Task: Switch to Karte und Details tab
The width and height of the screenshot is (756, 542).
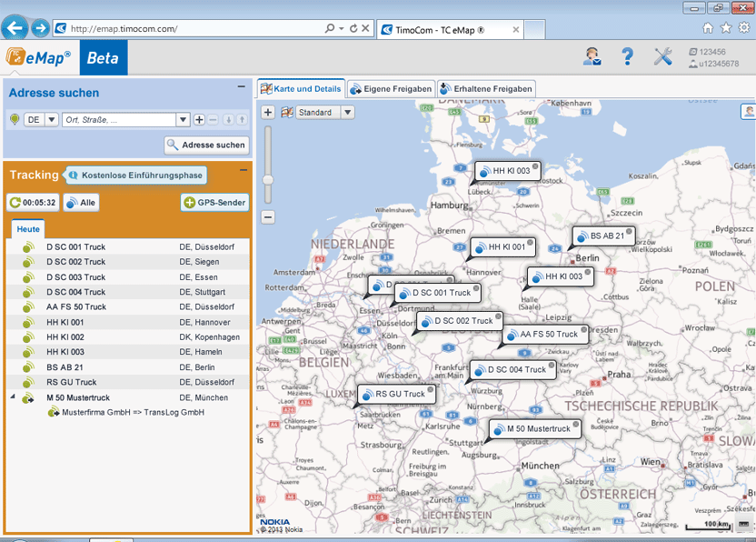Action: click(x=301, y=89)
